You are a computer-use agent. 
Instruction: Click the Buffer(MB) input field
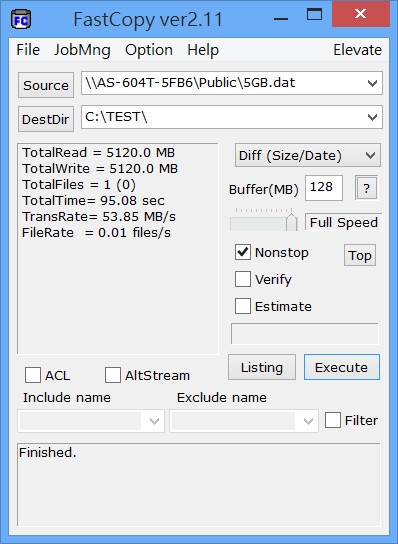click(x=324, y=188)
